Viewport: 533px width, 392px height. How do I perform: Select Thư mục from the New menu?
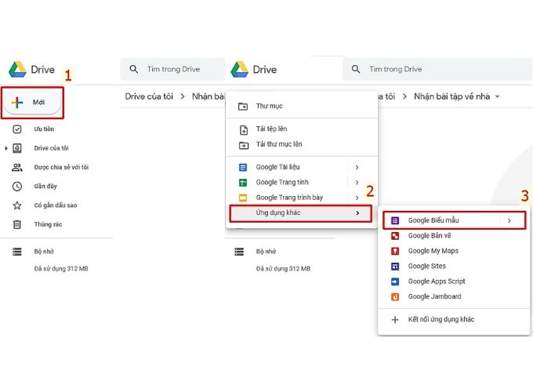302,106
